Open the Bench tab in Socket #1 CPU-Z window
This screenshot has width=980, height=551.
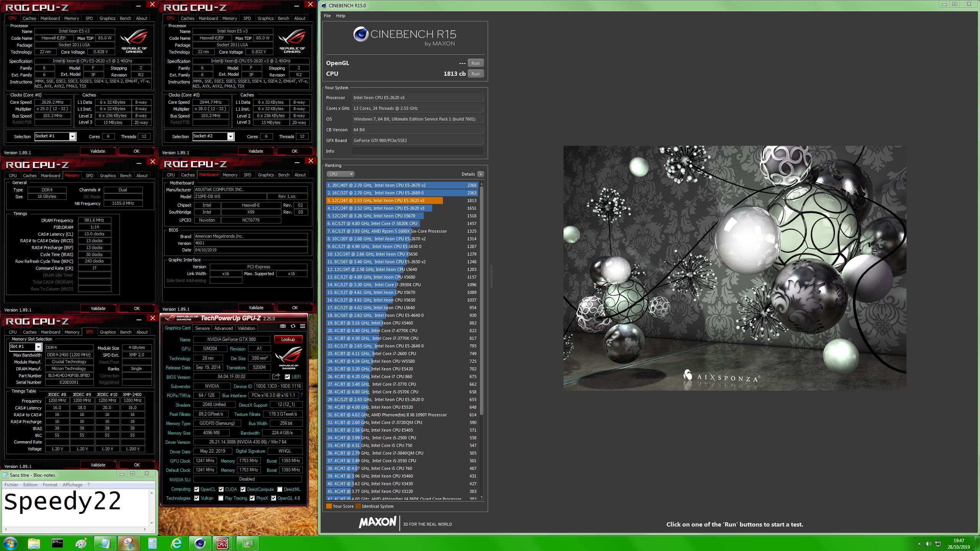(x=125, y=18)
